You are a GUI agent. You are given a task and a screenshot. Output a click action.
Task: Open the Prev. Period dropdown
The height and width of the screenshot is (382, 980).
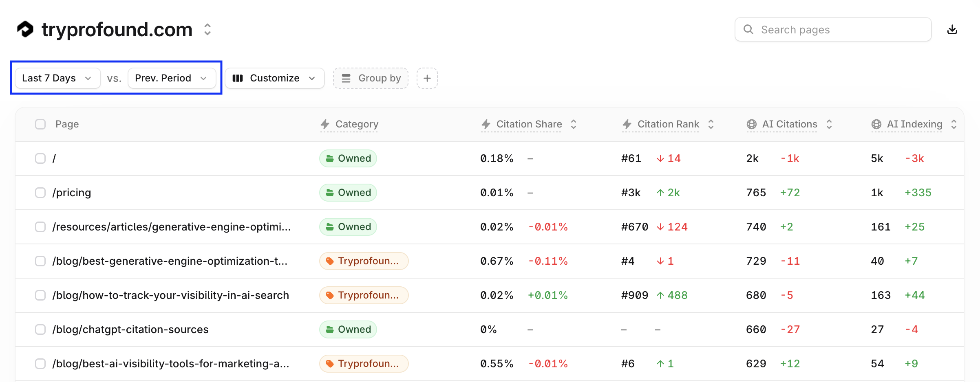point(172,78)
